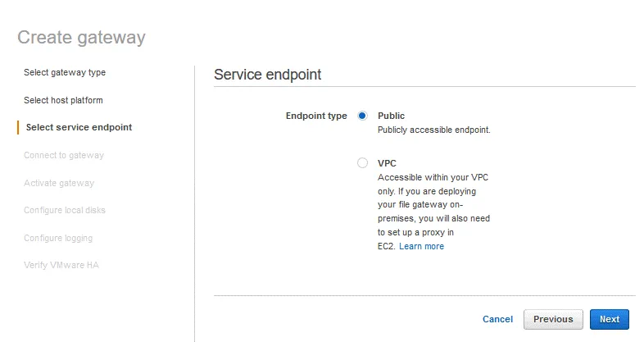
Task: Click the bold Public option label
Action: click(x=391, y=116)
